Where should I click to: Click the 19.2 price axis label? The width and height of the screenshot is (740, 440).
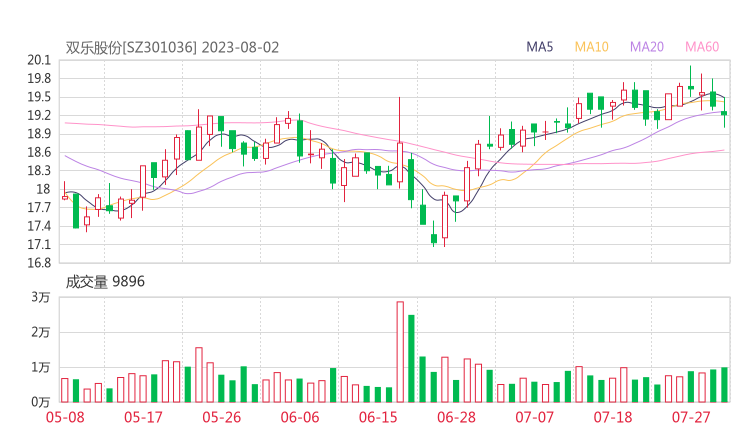(x=39, y=116)
